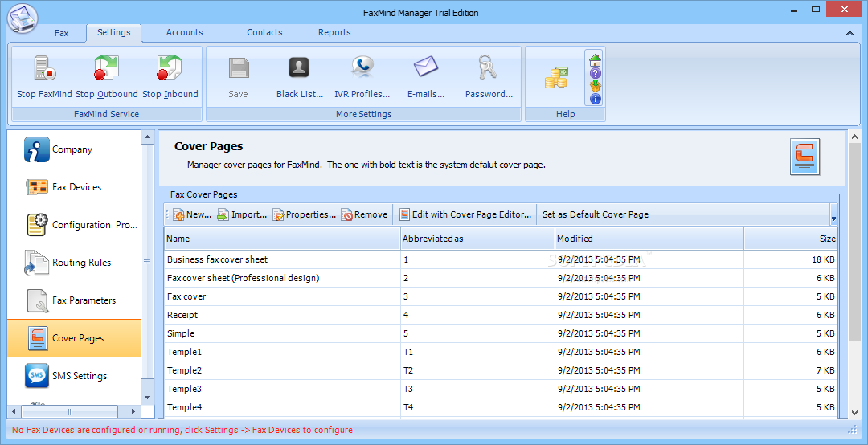Sort by the Modified column header
Image resolution: width=868 pixels, height=445 pixels.
[x=649, y=239]
